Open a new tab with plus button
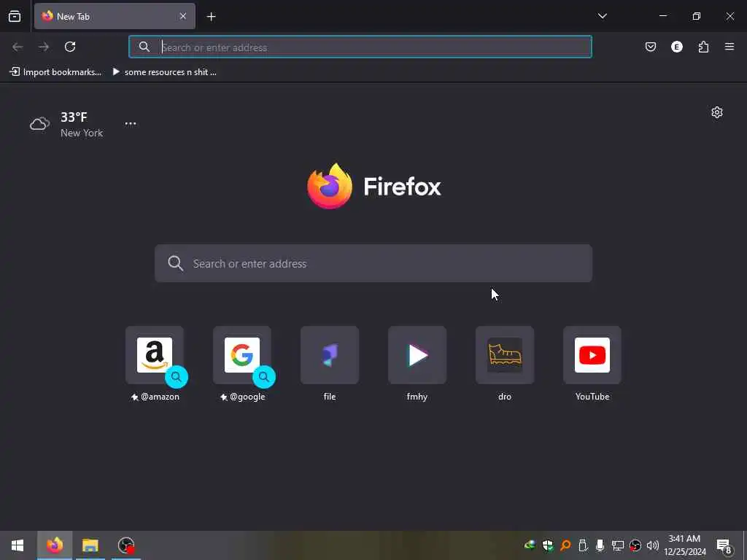Viewport: 747px width, 560px height. [211, 17]
